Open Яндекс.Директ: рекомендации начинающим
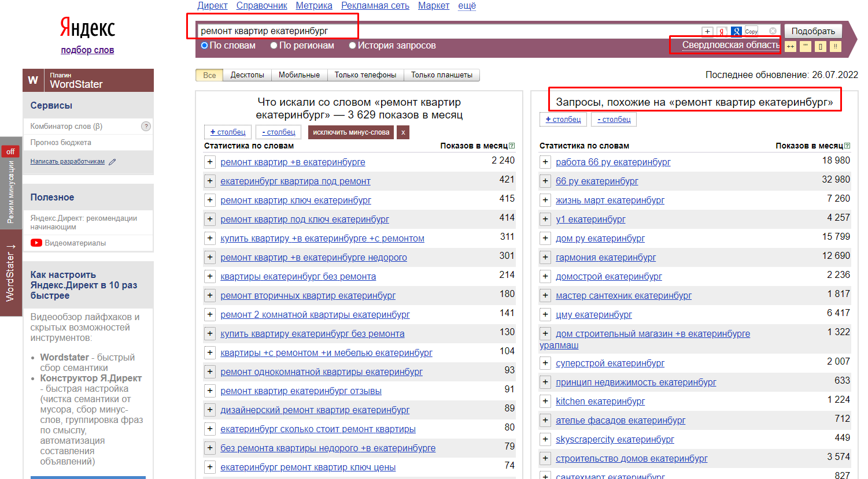Screen dimensions: 868x479 click(x=84, y=222)
